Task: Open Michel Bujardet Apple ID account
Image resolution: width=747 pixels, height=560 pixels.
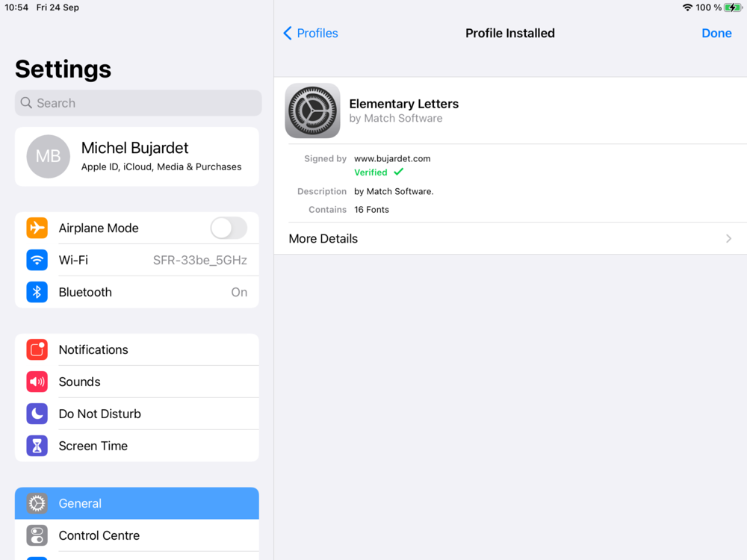Action: (137, 156)
